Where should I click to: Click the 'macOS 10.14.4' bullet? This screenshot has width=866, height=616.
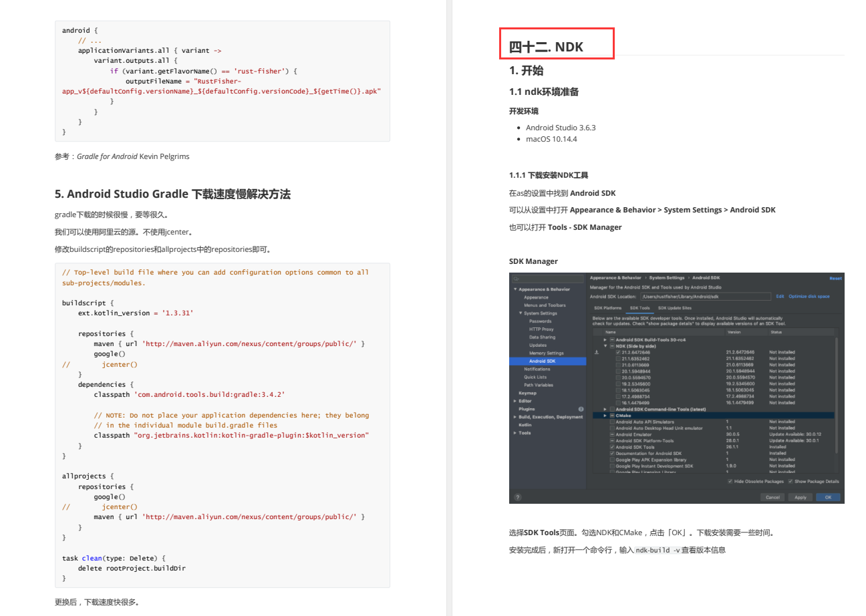(x=551, y=139)
